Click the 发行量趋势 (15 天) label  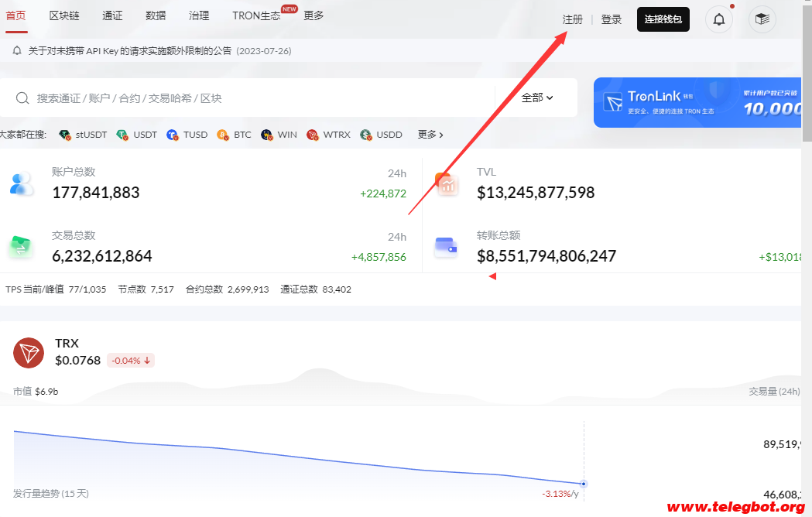coord(51,494)
